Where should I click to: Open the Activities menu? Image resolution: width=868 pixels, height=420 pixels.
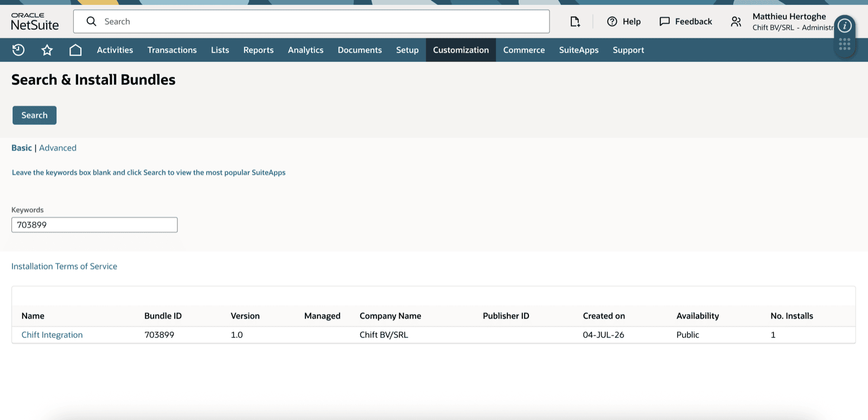tap(115, 50)
